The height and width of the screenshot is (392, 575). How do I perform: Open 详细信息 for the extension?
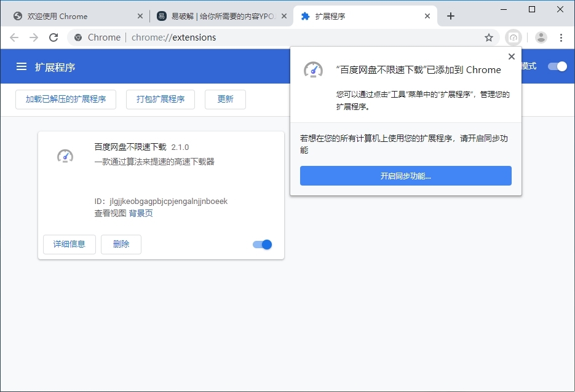pyautogui.click(x=69, y=244)
